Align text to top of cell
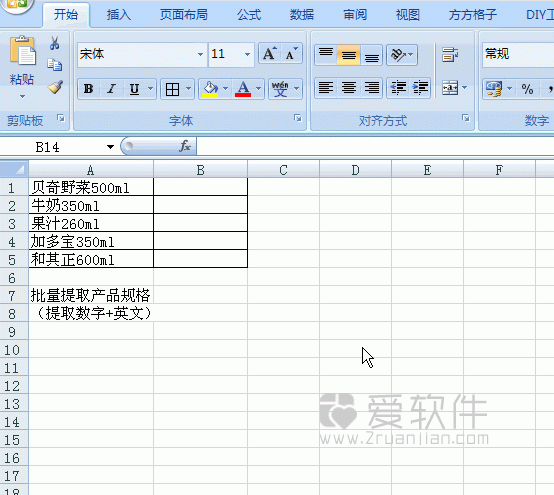 click(x=326, y=55)
